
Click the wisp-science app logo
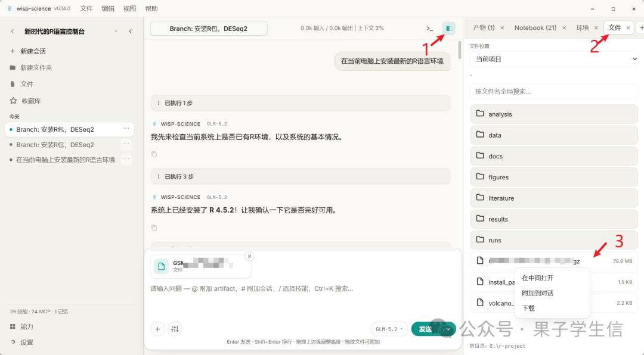[10, 8]
